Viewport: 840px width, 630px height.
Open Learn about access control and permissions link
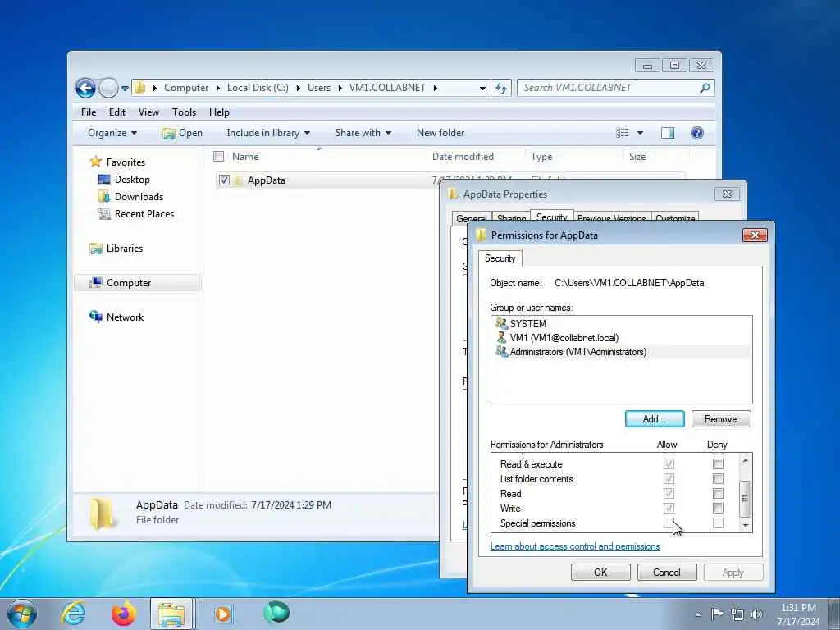point(575,546)
